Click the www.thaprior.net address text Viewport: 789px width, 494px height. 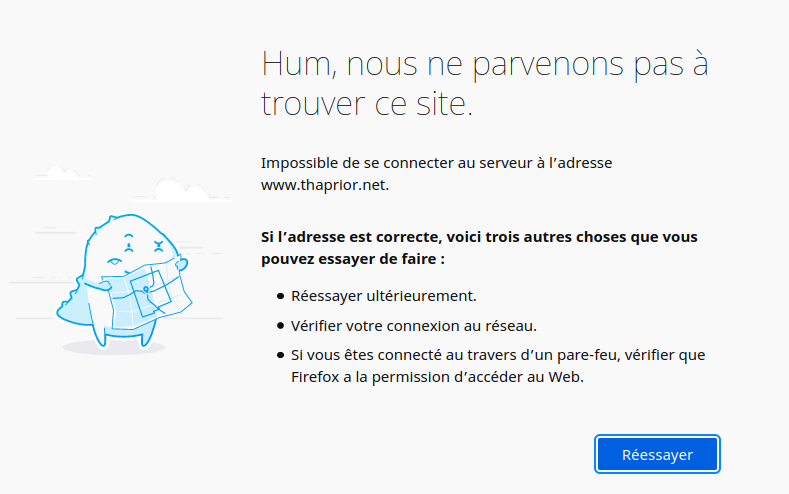(x=324, y=185)
